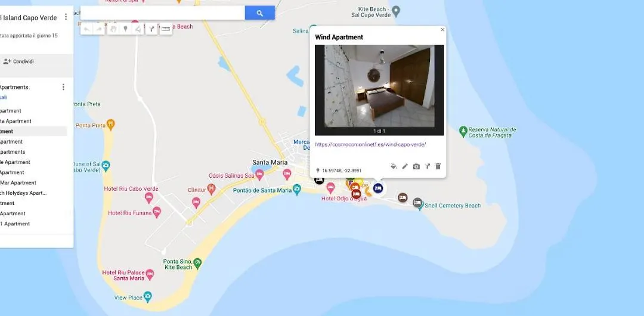This screenshot has width=644, height=316.
Task: Open the Add directions tool in the toolbar
Action: (x=151, y=29)
